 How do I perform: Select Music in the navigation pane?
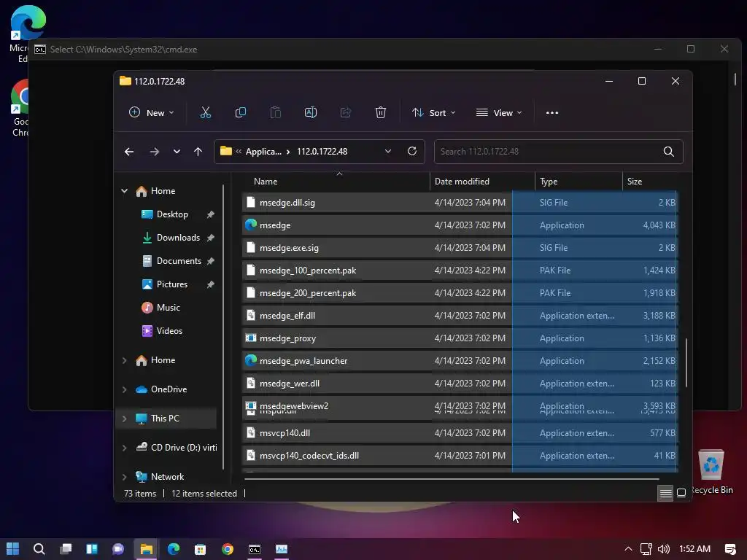(x=169, y=308)
